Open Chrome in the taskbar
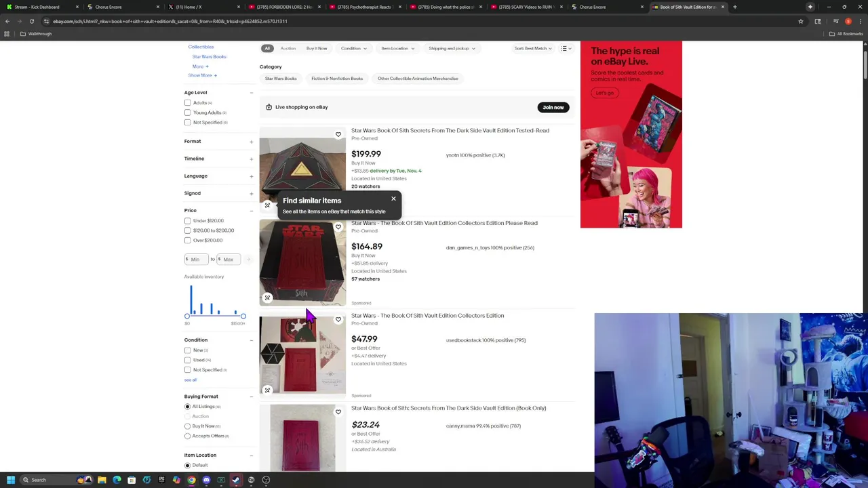Image resolution: width=868 pixels, height=488 pixels. (x=191, y=480)
